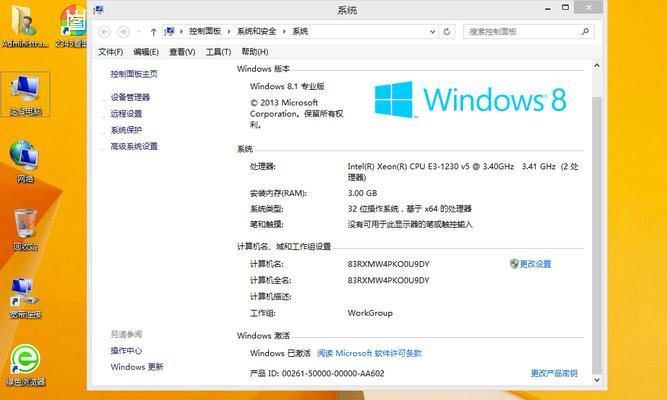Click the computer name 83RXMW4PKO0U9DY value
Viewport: 667px width, 400px height.
(x=388, y=264)
